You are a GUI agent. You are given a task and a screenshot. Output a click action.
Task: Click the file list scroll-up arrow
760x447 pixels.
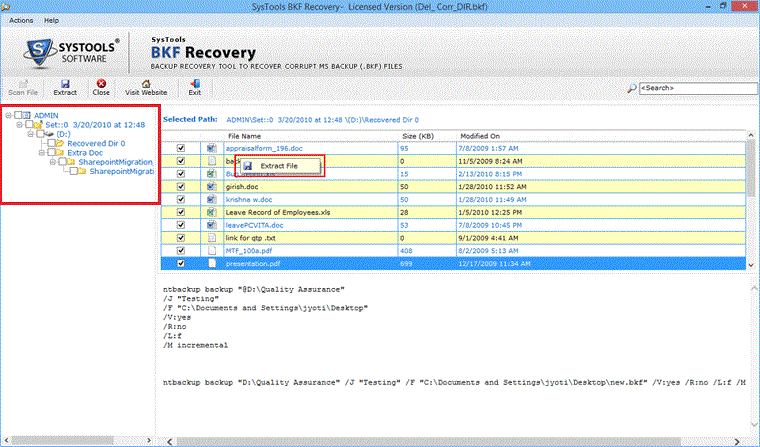tap(751, 136)
